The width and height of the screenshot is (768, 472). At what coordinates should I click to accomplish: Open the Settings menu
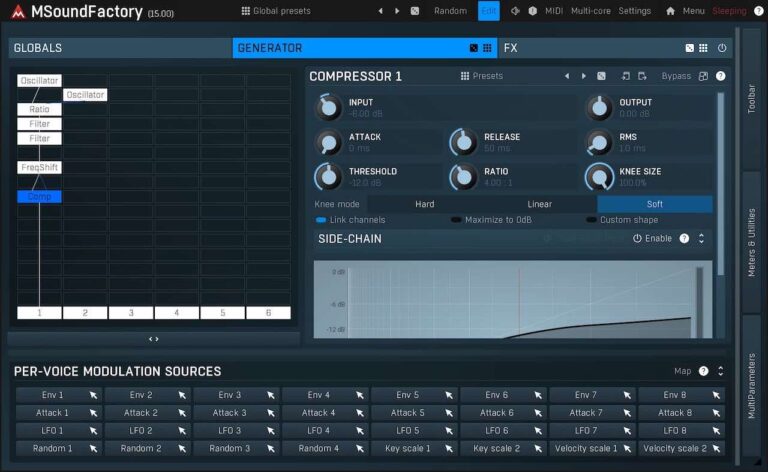(634, 11)
